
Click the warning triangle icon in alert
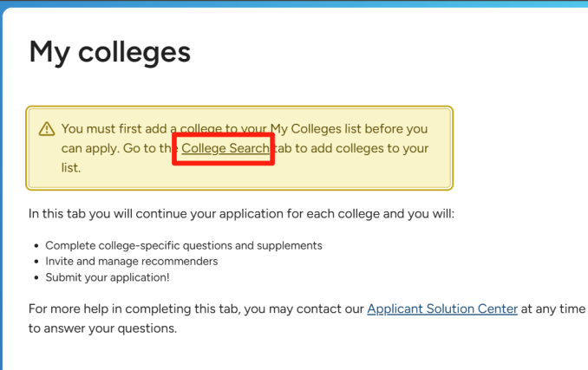[x=47, y=129]
